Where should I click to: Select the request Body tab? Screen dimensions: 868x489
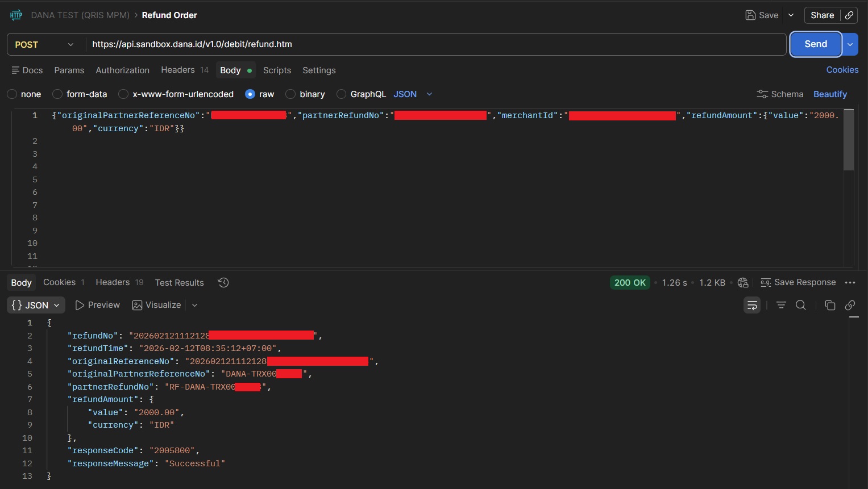236,70
